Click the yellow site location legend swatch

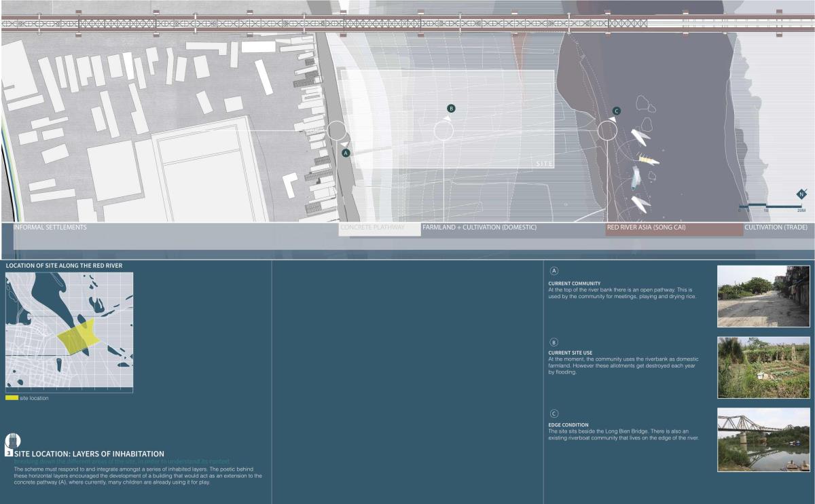(12, 398)
